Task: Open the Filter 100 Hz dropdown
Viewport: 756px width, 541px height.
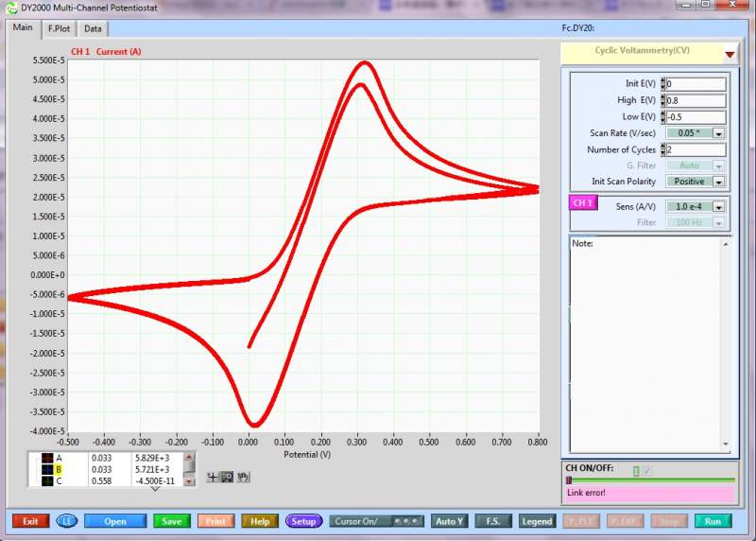Action: tap(718, 223)
